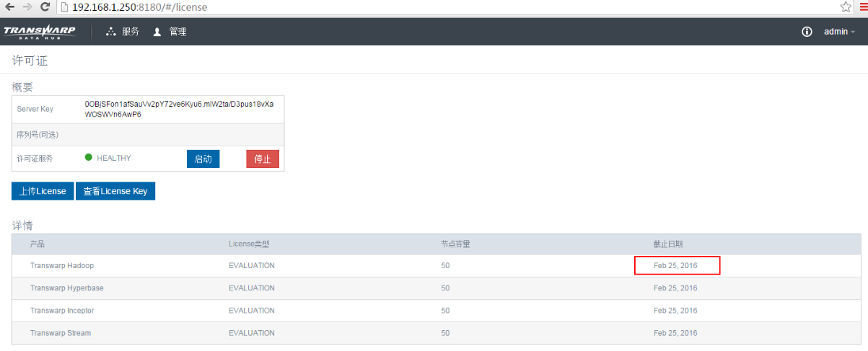Click the 上传License button
Image resolution: width=868 pixels, height=351 pixels.
click(43, 191)
